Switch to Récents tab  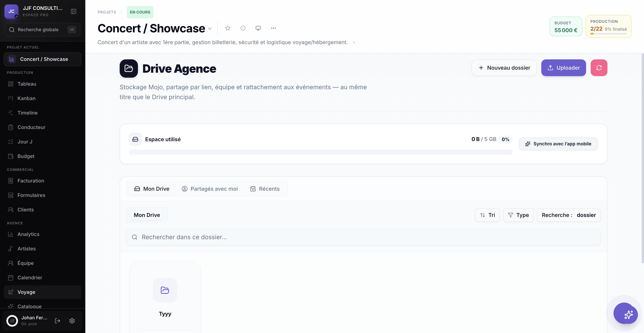[265, 189]
